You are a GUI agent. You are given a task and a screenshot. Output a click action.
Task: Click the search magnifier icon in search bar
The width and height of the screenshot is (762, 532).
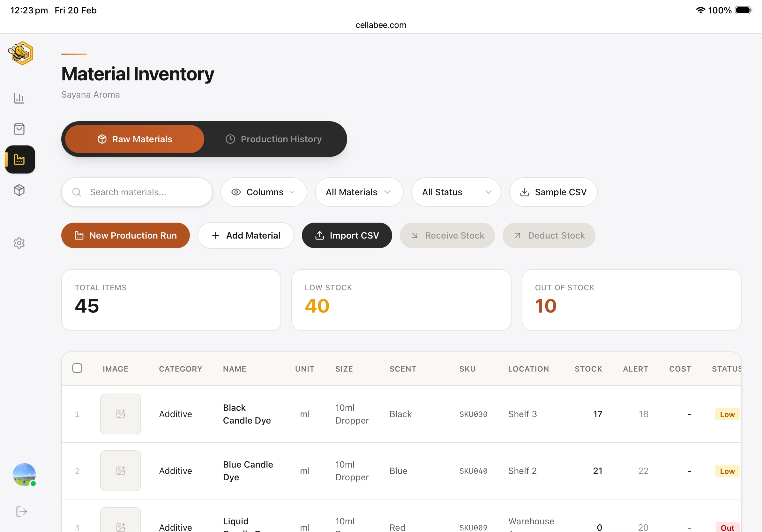click(77, 192)
